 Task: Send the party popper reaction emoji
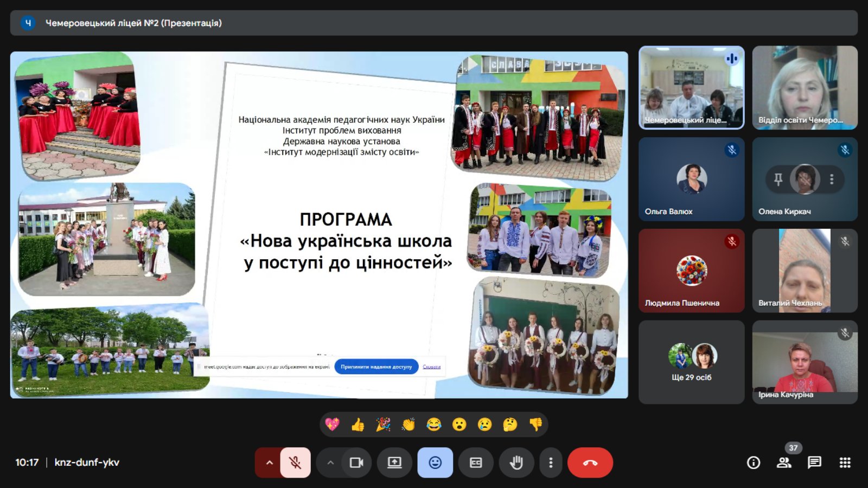coord(383,425)
